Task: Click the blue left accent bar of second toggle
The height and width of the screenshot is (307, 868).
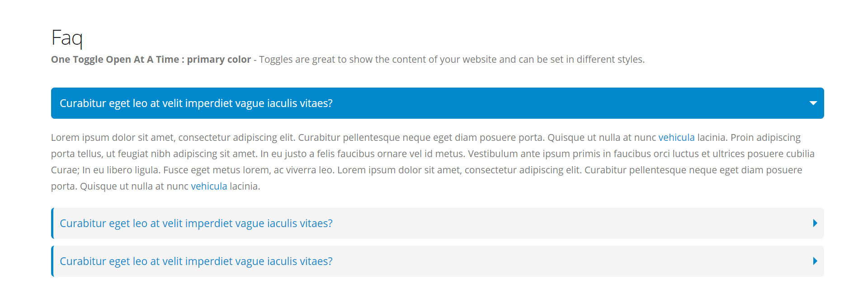Action: click(52, 223)
